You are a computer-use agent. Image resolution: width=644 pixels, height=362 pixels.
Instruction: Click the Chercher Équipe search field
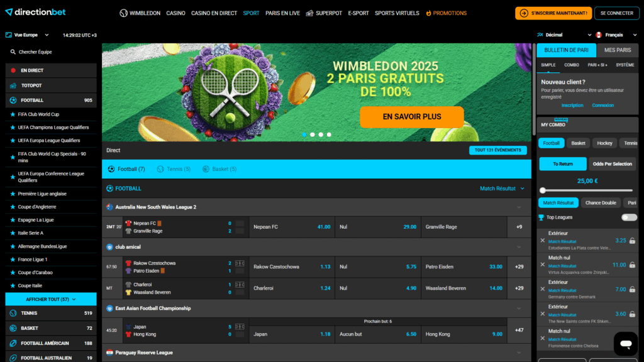51,52
